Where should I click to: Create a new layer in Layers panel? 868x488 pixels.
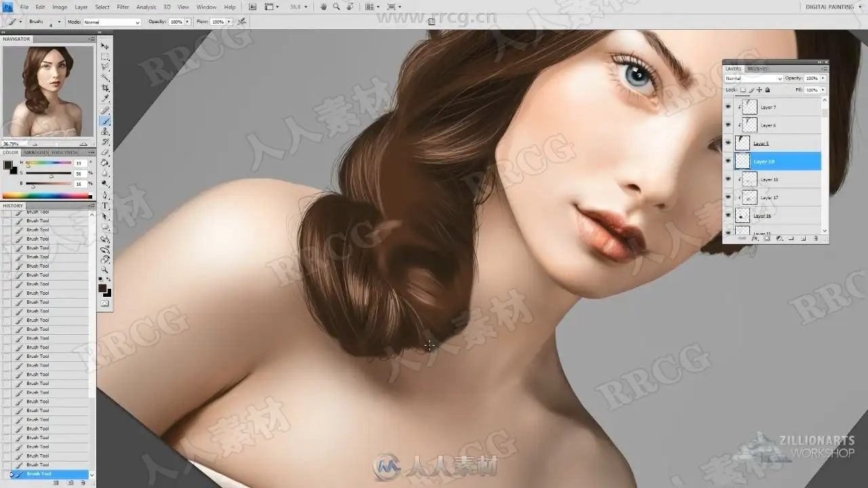click(803, 239)
